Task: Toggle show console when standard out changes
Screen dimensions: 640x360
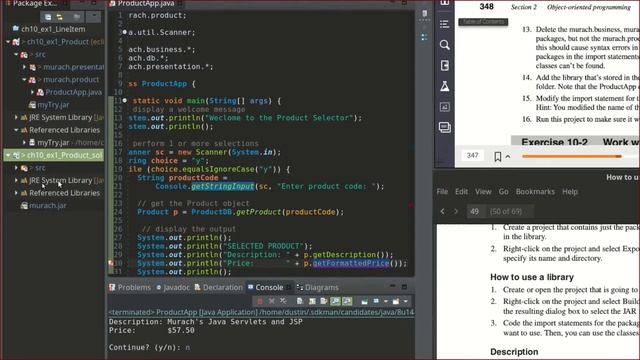Action: click(x=335, y=301)
